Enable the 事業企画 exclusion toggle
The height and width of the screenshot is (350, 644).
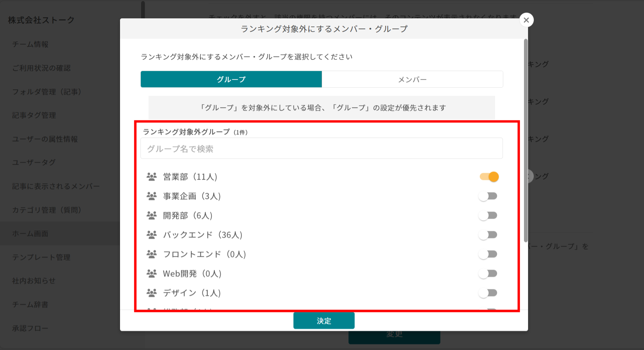pyautogui.click(x=488, y=196)
